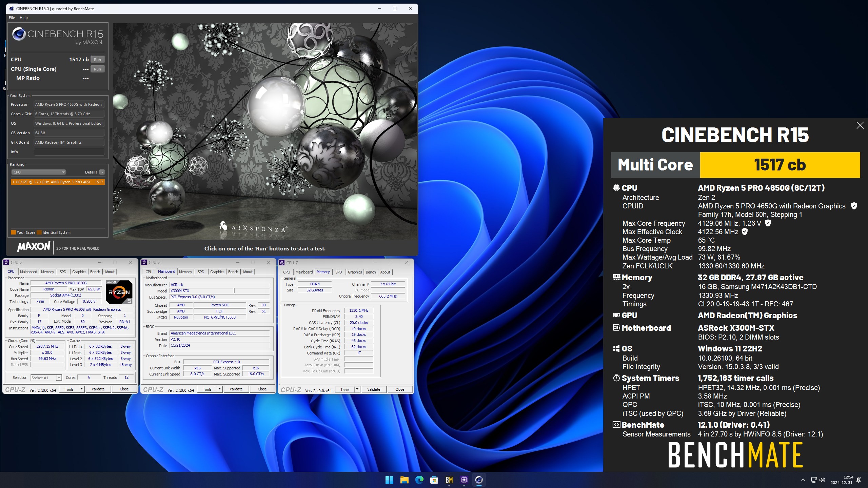
Task: Open the Memory tab in first CPU-Z window
Action: (x=47, y=272)
